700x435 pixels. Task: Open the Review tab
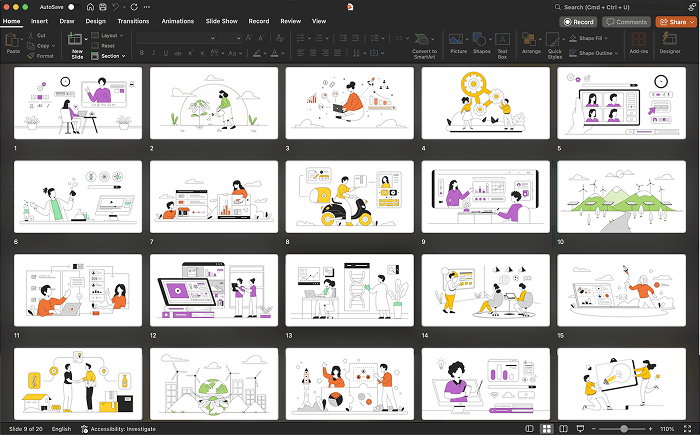point(291,21)
